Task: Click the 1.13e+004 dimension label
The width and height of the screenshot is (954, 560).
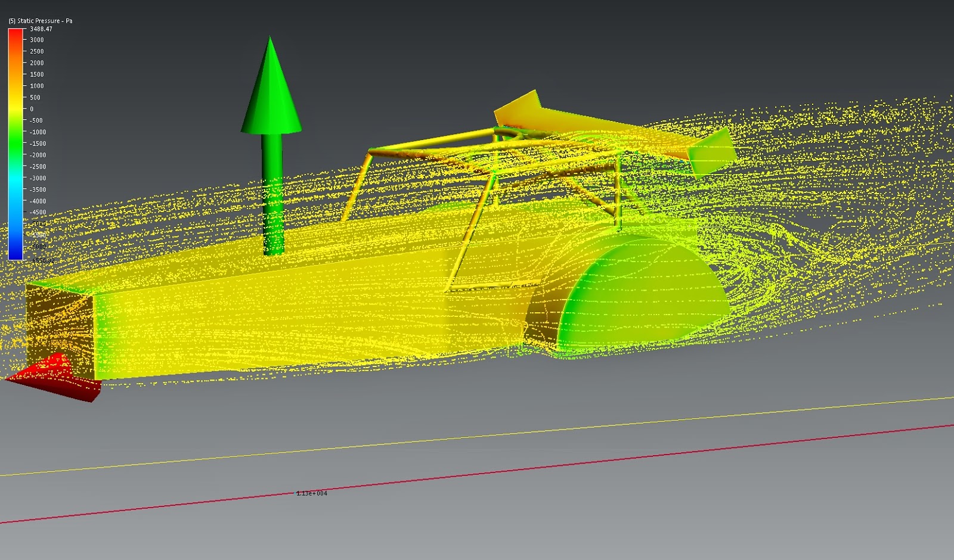Action: tap(312, 493)
